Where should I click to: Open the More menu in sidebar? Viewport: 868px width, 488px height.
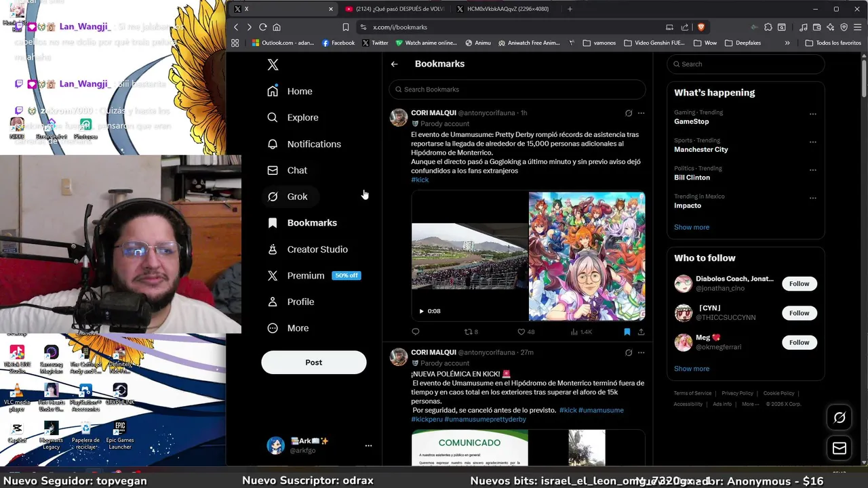[288, 328]
